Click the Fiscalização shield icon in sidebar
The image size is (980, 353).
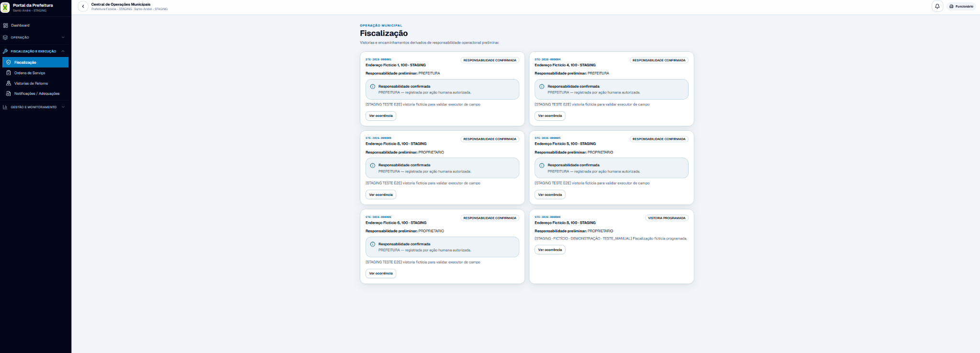coord(9,62)
